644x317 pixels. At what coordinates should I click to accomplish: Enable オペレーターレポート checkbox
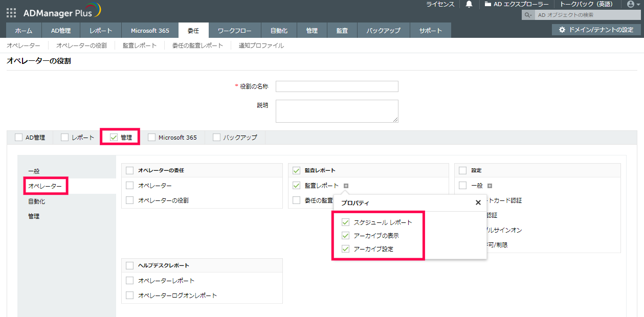coord(130,281)
